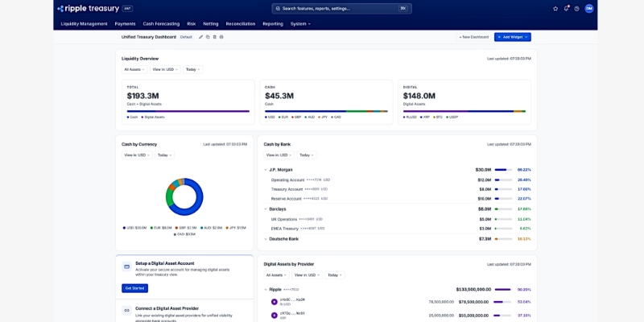
Task: Open the System menu
Action: click(300, 23)
